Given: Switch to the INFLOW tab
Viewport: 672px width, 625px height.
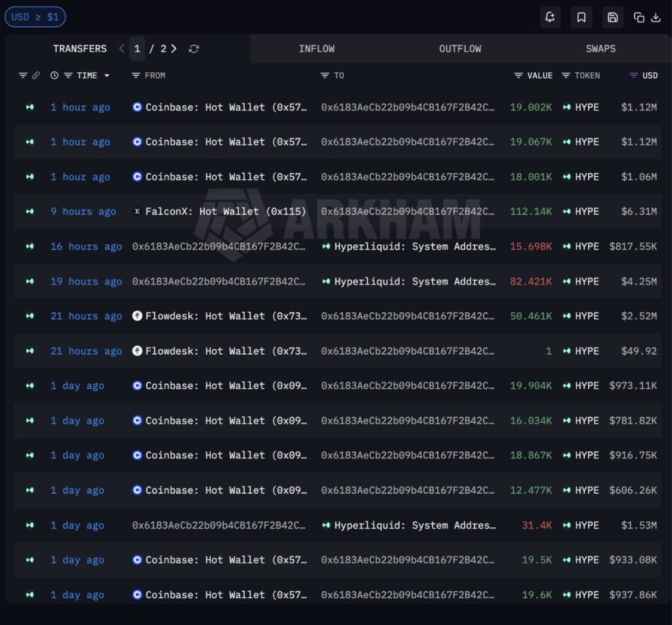Looking at the screenshot, I should 317,49.
